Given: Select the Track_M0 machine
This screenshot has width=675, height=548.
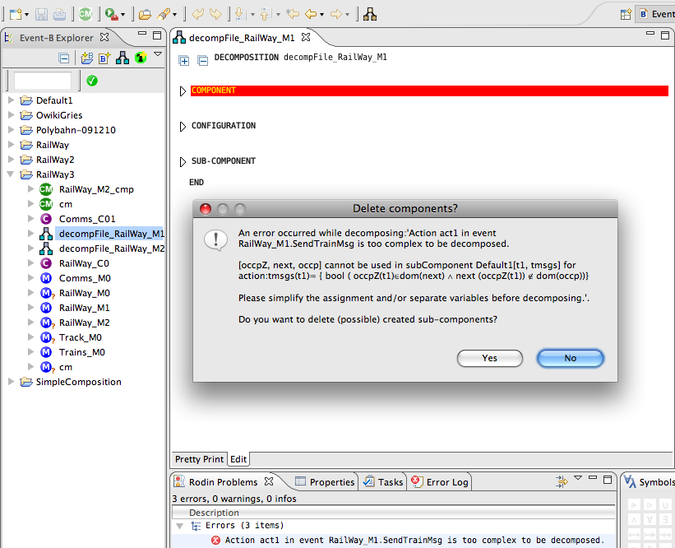Looking at the screenshot, I should pos(80,337).
